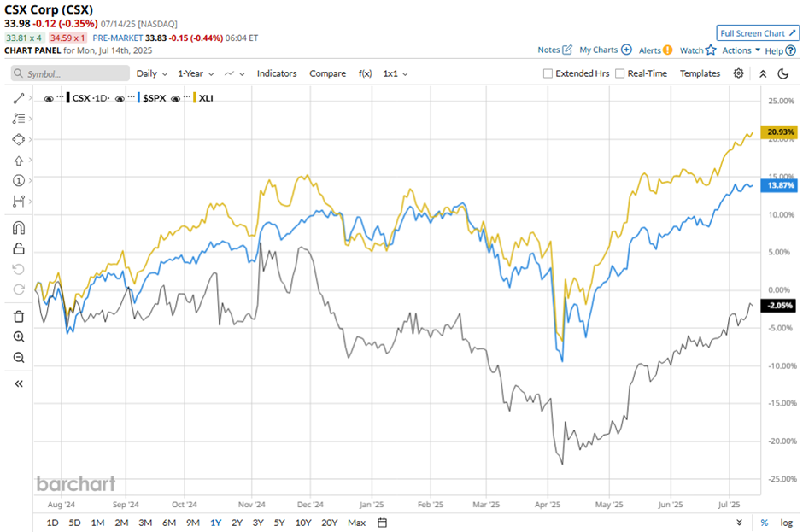Undo the last chart action
This screenshot has height=532, width=803.
coord(19,269)
